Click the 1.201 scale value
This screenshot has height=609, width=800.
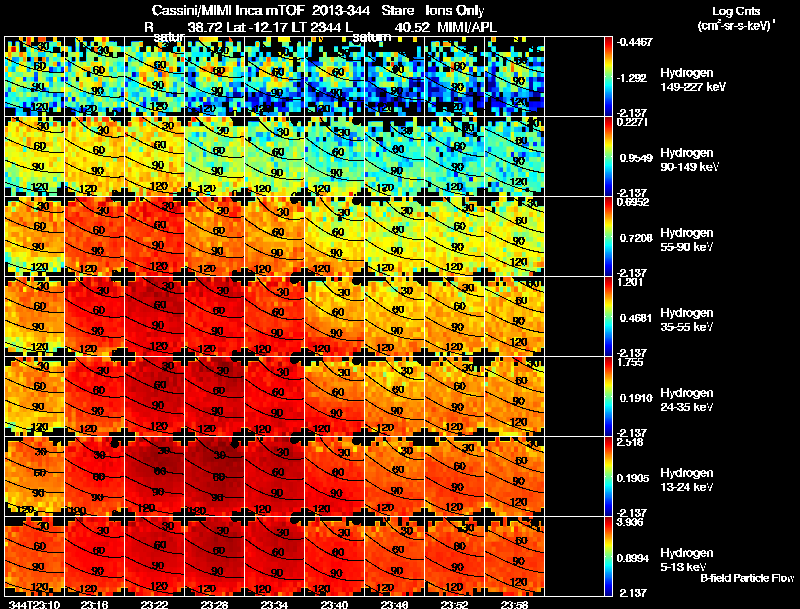tap(630, 282)
